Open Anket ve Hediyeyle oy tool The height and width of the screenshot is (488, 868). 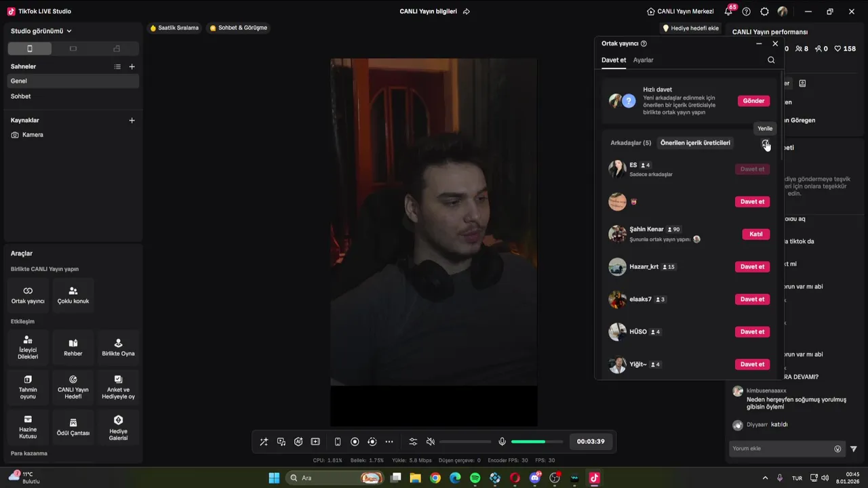(x=118, y=387)
